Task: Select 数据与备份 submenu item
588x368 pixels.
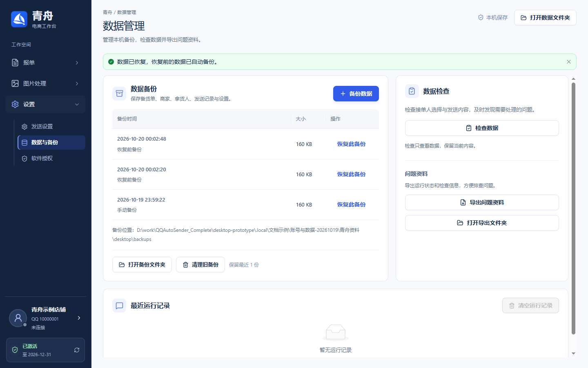Action: tap(51, 143)
